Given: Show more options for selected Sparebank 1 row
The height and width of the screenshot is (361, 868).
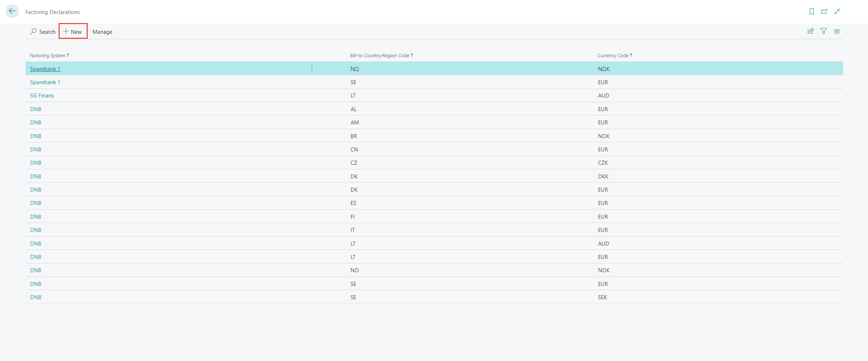Looking at the screenshot, I should [x=312, y=68].
